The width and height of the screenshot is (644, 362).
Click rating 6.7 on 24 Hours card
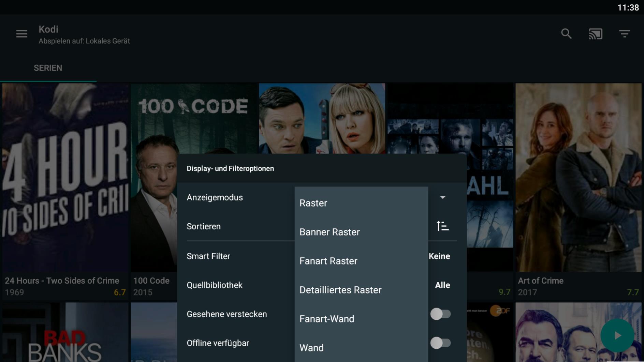(120, 292)
